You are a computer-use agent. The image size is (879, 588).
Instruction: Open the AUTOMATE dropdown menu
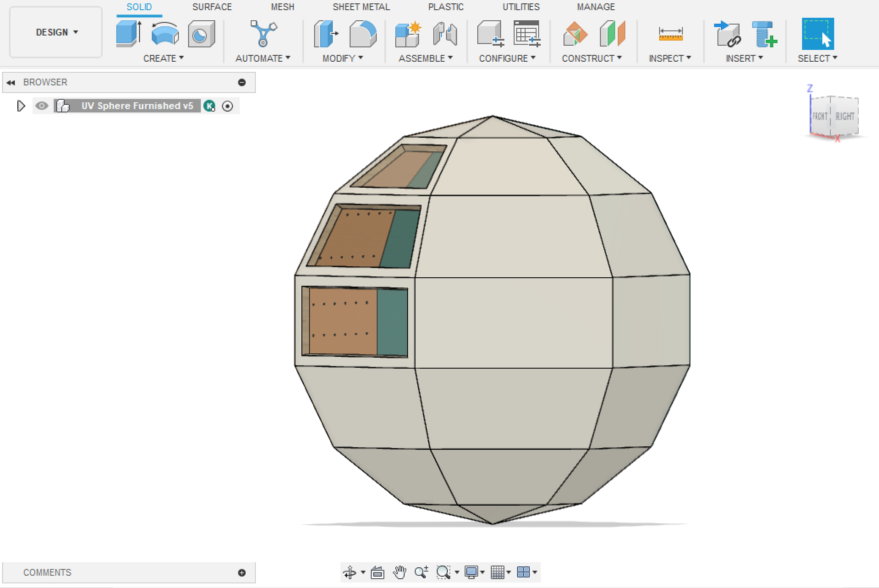coord(263,58)
